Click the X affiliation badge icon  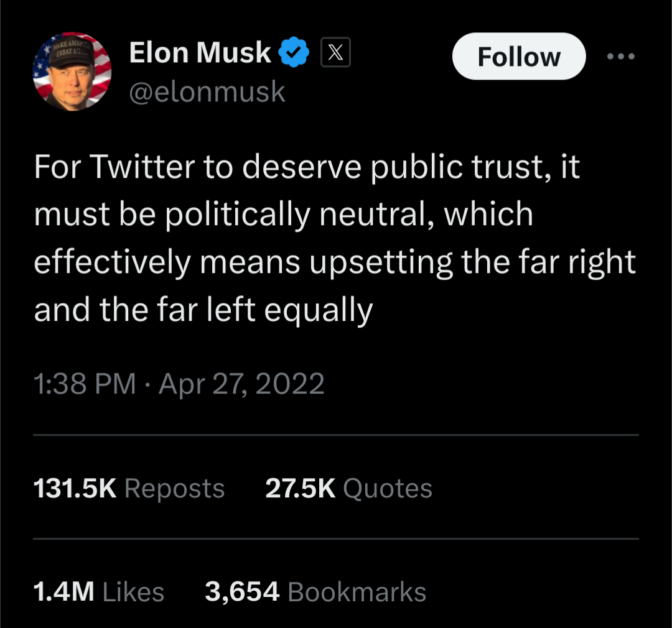point(335,53)
